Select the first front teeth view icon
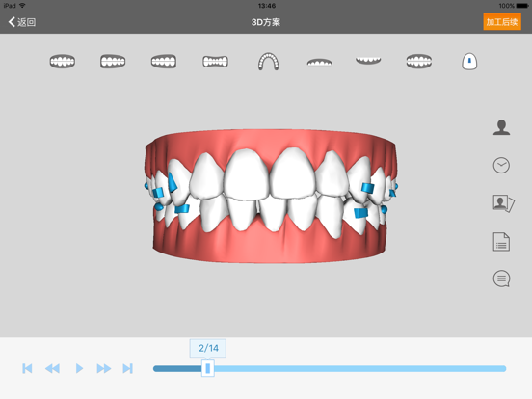This screenshot has width=532, height=399. point(63,62)
